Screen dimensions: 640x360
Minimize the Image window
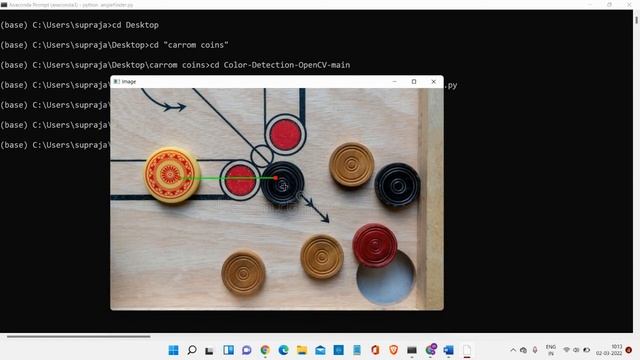click(x=394, y=82)
